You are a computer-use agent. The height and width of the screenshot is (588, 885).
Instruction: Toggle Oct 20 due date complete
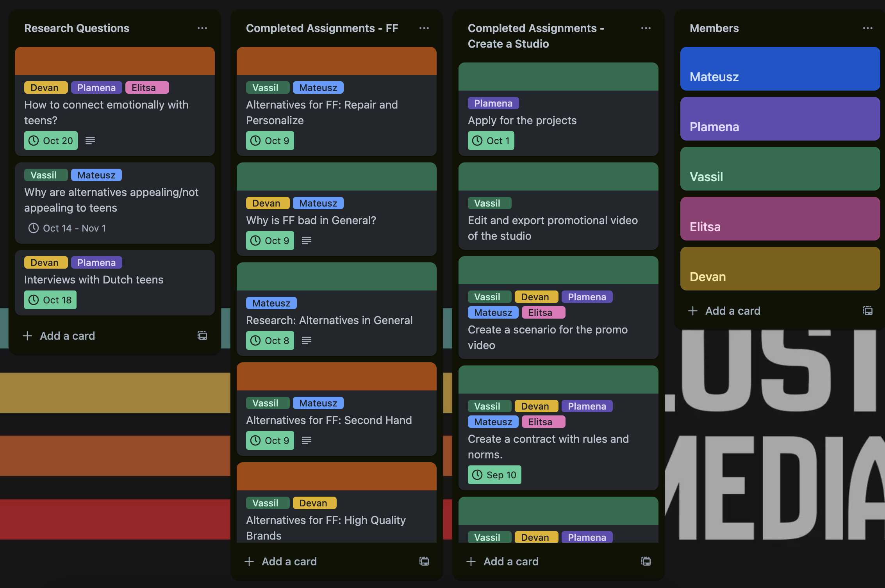(x=51, y=141)
